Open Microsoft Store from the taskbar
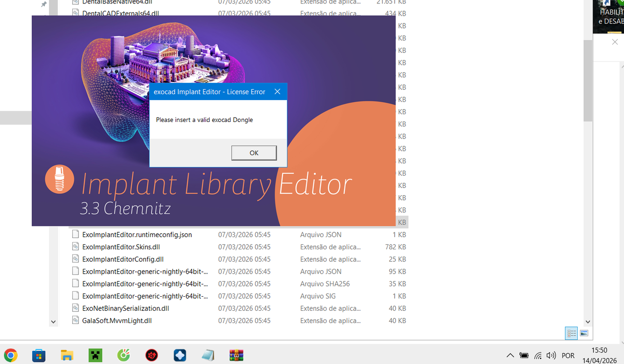Viewport: 624px width, 364px height. pyautogui.click(x=39, y=355)
